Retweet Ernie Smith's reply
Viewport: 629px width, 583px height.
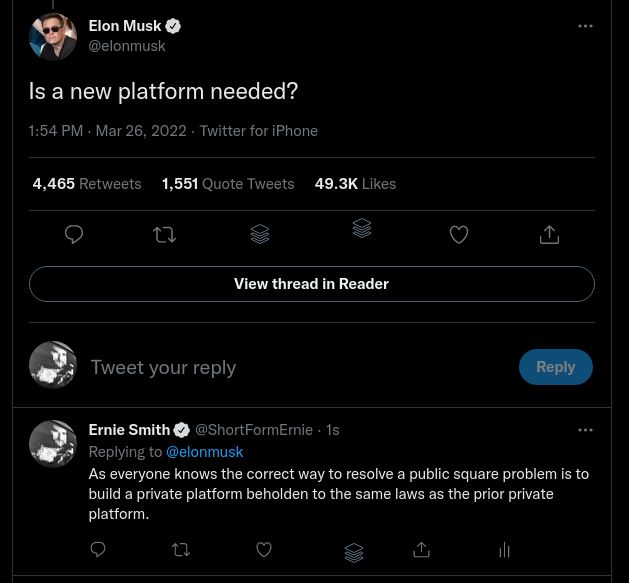pyautogui.click(x=181, y=549)
